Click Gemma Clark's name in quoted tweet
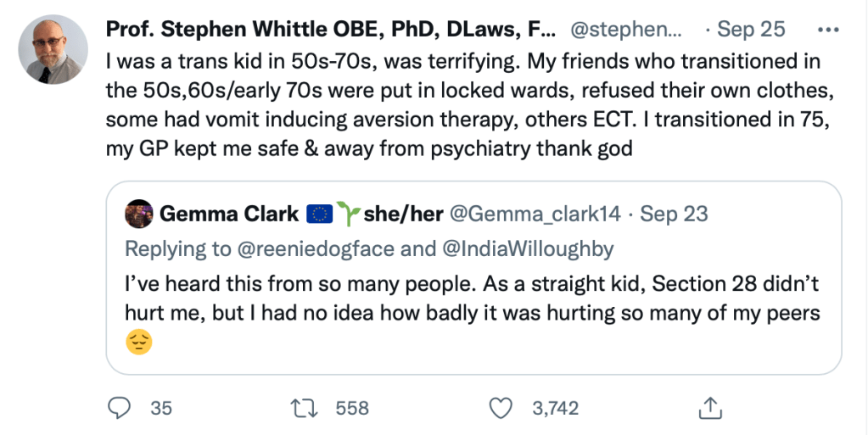Image resolution: width=868 pixels, height=435 pixels. 229,214
